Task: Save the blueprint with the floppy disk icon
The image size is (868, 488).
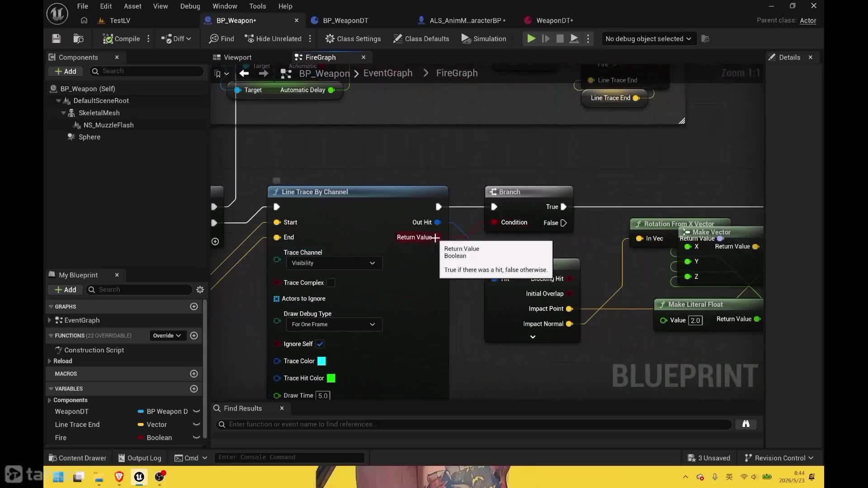Action: coord(56,39)
